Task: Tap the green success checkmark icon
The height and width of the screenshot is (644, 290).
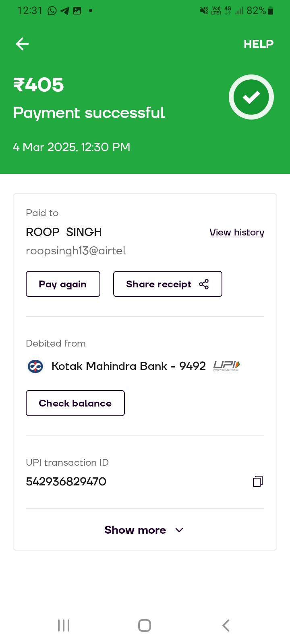Action: [251, 97]
